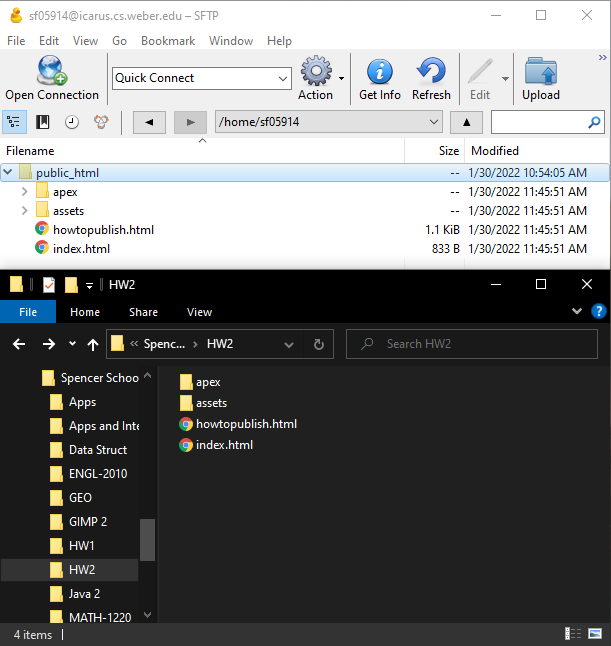Click the Cyberduck duck title icon

pos(16,16)
